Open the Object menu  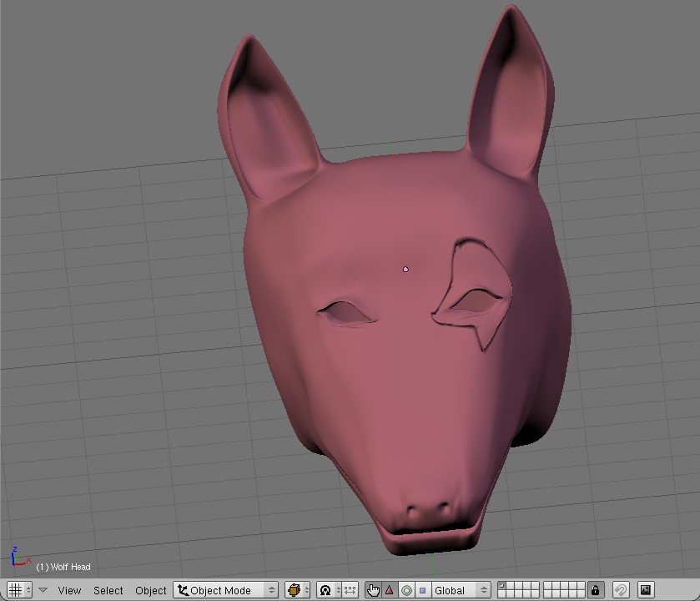(150, 590)
